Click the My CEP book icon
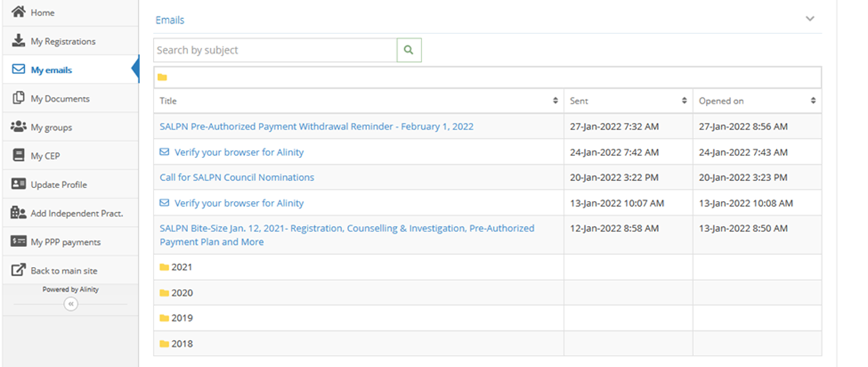This screenshot has height=367, width=868. pyautogui.click(x=19, y=155)
